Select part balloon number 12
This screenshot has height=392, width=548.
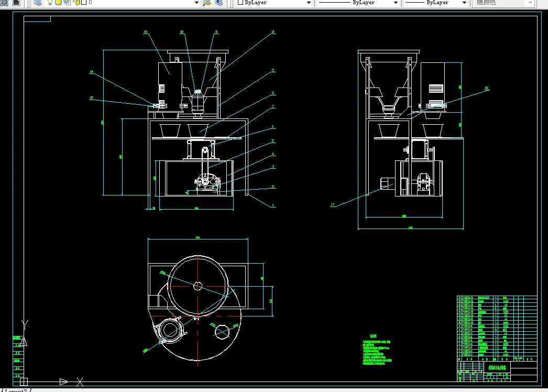(182, 32)
